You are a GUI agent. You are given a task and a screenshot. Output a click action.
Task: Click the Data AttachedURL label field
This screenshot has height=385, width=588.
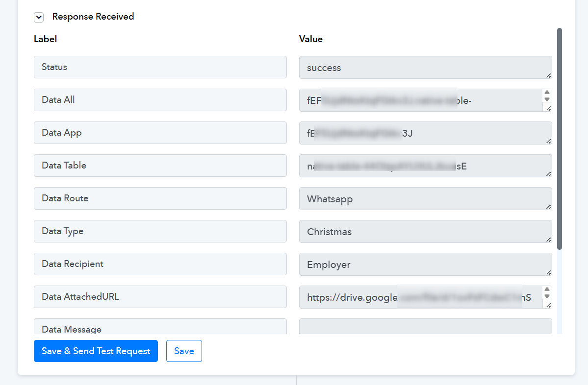click(160, 297)
